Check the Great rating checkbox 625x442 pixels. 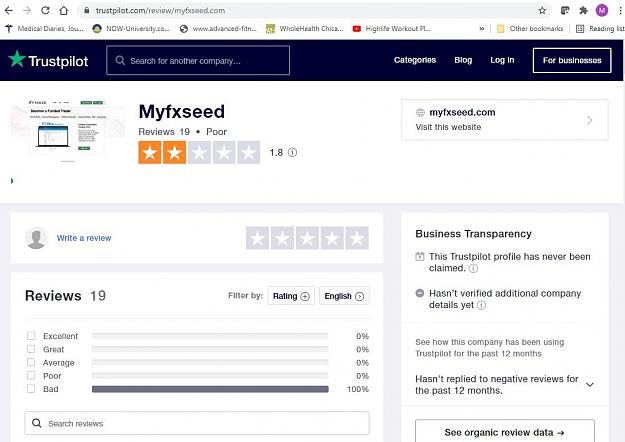31,349
